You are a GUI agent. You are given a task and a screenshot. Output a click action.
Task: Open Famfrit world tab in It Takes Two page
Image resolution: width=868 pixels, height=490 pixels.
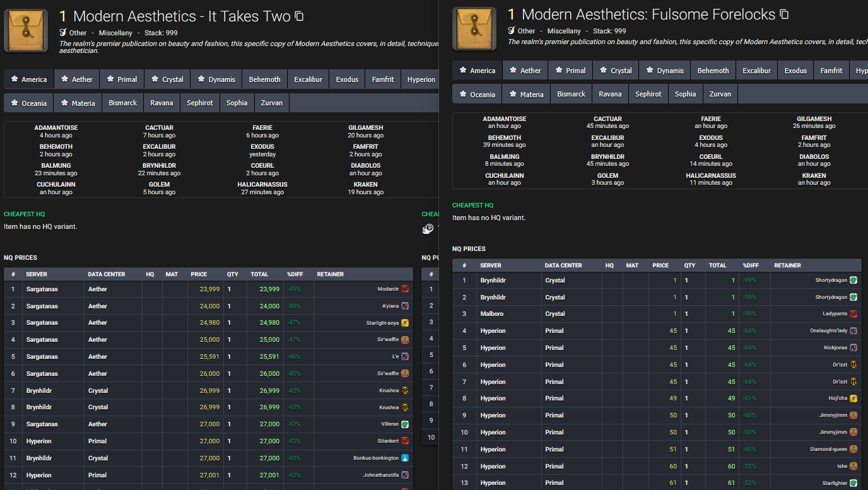[383, 79]
